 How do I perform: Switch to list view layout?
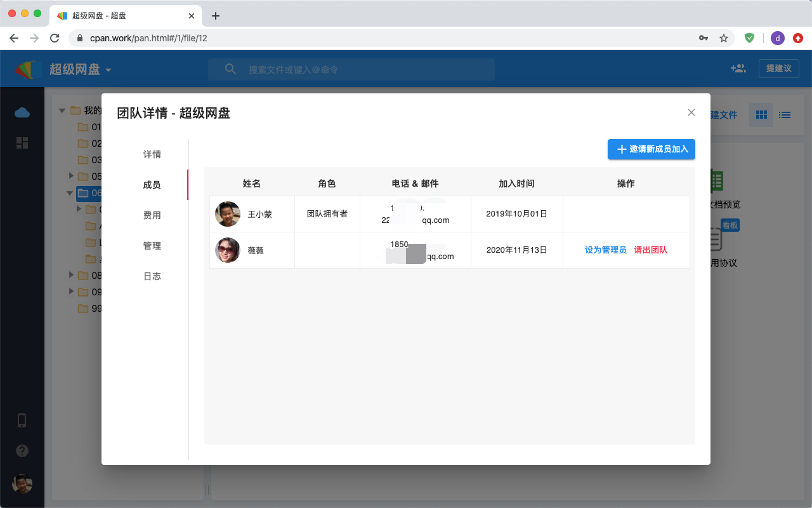[x=785, y=115]
